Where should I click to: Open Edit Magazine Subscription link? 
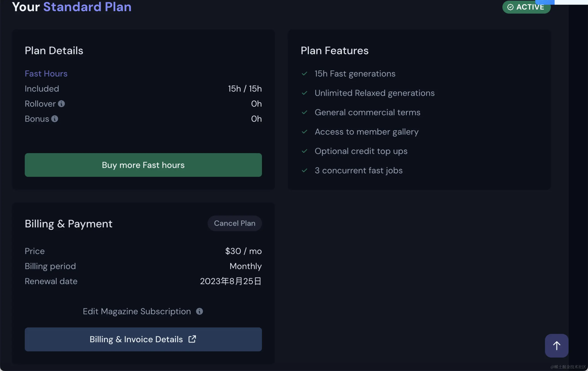point(137,311)
